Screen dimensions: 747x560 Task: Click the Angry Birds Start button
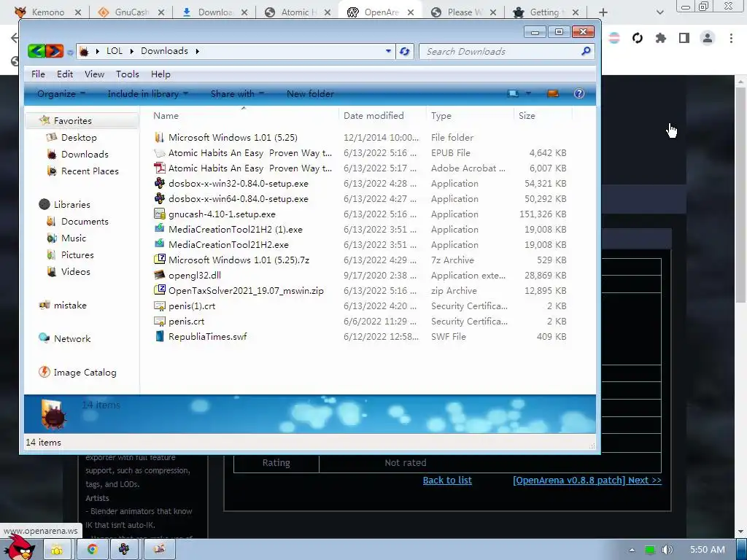(x=21, y=548)
